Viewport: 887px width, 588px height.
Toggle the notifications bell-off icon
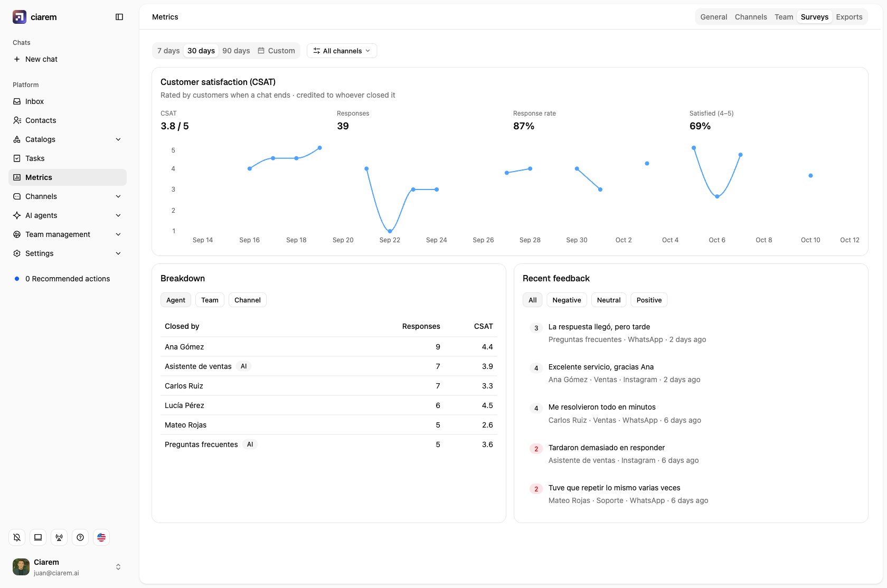click(x=17, y=537)
